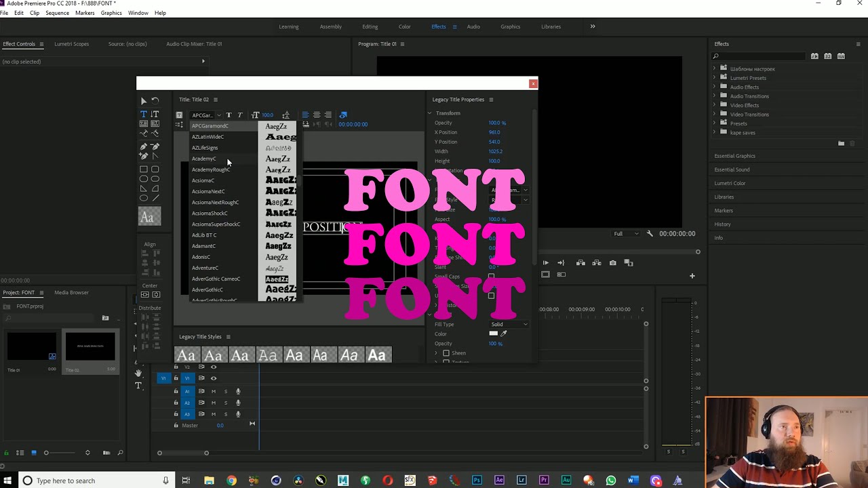This screenshot has height=488, width=868.
Task: Align title text to the center
Action: (x=317, y=115)
